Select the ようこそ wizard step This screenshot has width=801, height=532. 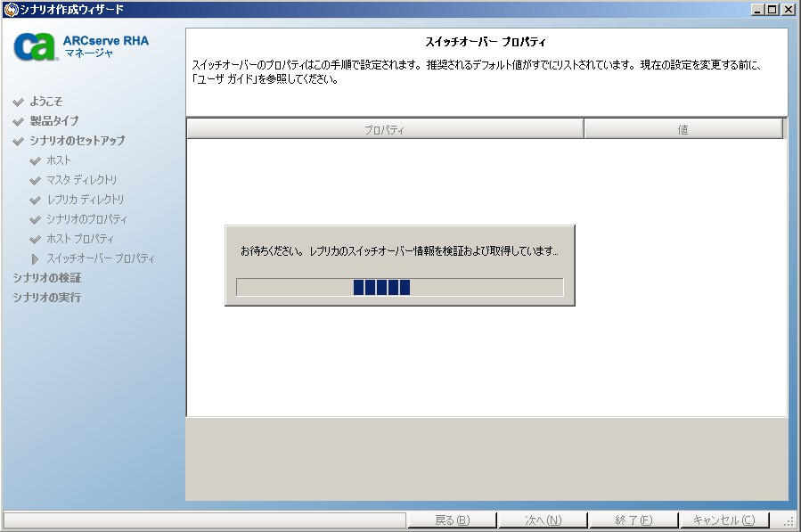[46, 102]
